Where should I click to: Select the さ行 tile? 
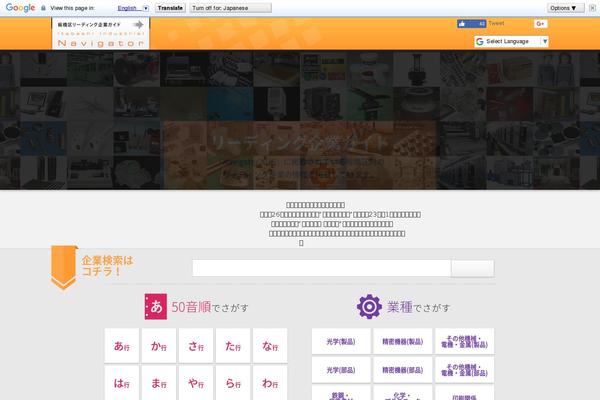(x=196, y=346)
